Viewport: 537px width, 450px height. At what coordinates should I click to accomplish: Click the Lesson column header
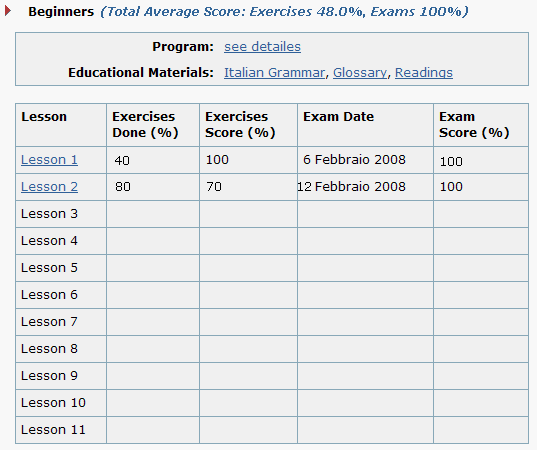click(x=44, y=117)
